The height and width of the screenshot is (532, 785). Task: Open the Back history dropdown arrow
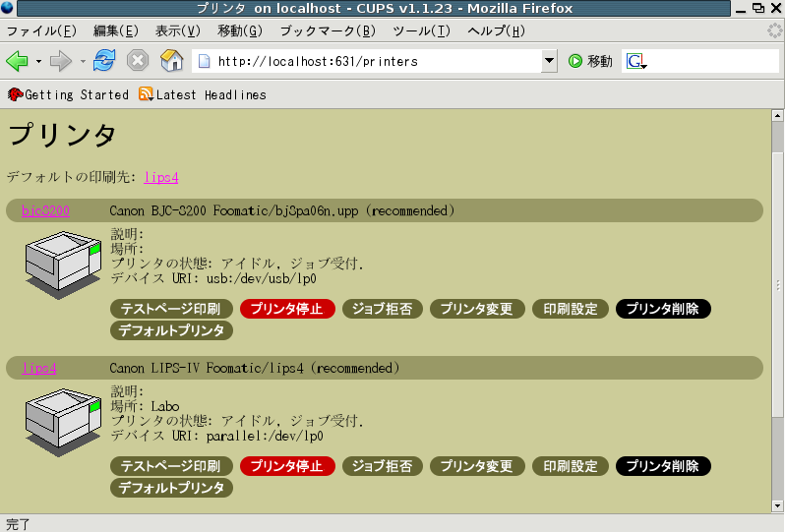[38, 62]
